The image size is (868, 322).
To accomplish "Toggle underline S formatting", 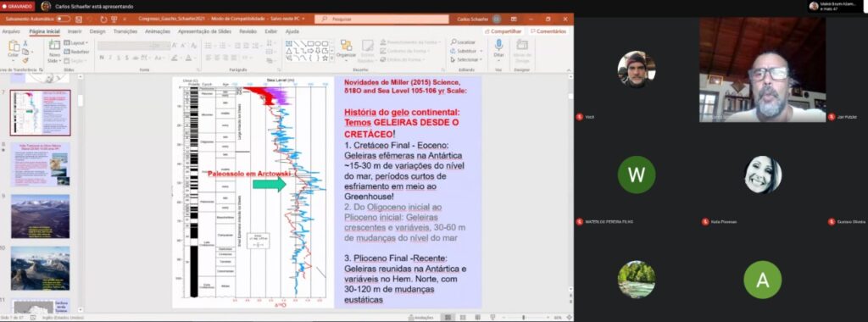I will 119,58.
